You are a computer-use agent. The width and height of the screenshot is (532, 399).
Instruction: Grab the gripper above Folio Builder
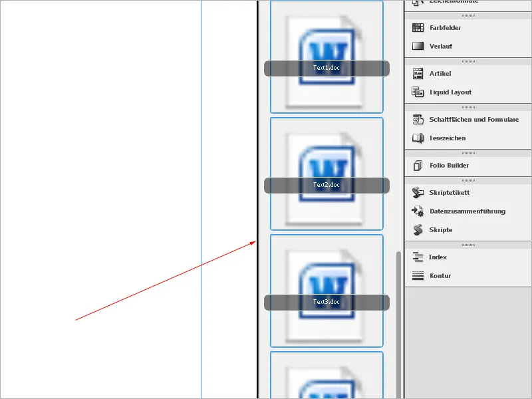click(x=468, y=154)
